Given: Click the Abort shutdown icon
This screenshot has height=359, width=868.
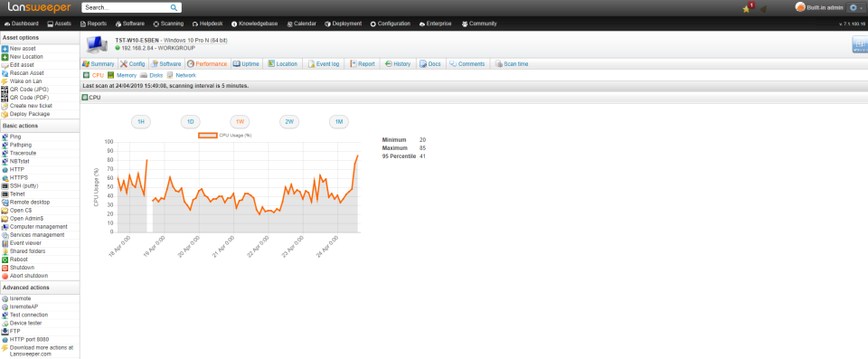Looking at the screenshot, I should (5, 276).
